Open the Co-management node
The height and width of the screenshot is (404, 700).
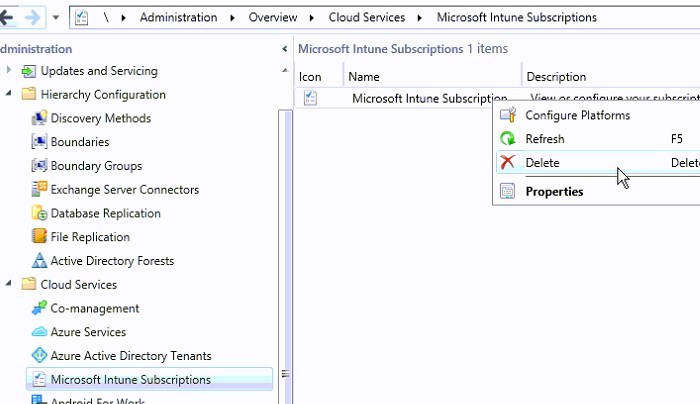[95, 308]
